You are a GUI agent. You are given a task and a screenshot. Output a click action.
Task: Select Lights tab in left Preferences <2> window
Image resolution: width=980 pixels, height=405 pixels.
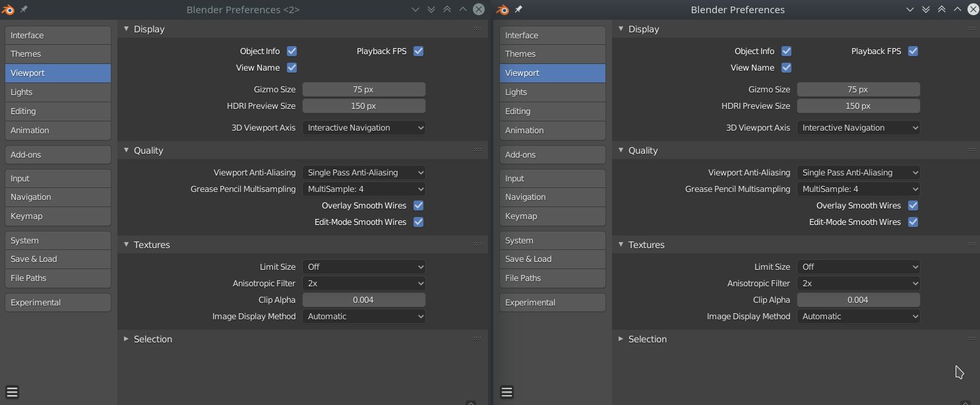click(x=58, y=92)
